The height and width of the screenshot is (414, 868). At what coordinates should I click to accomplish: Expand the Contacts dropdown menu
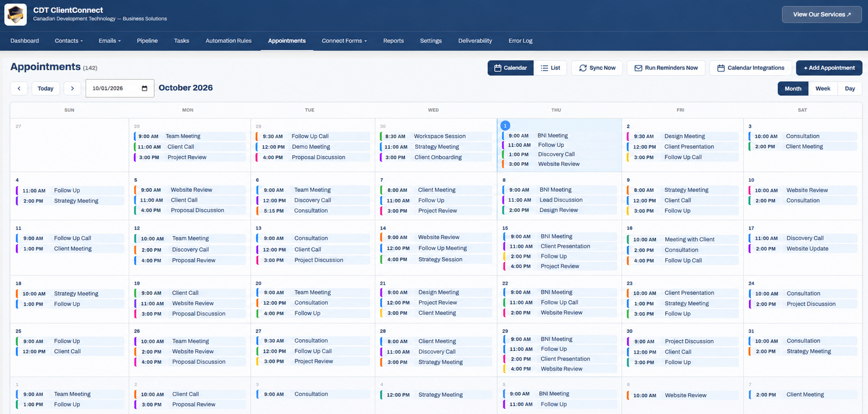[x=69, y=41]
